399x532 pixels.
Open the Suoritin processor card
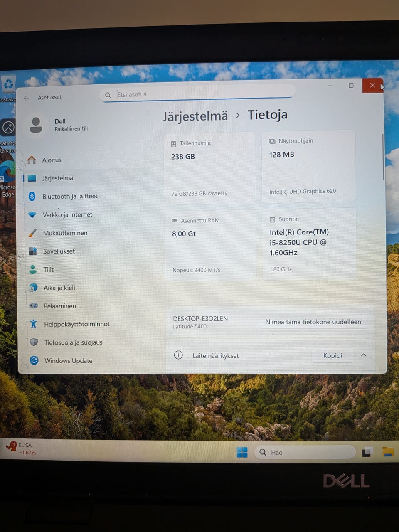(309, 244)
